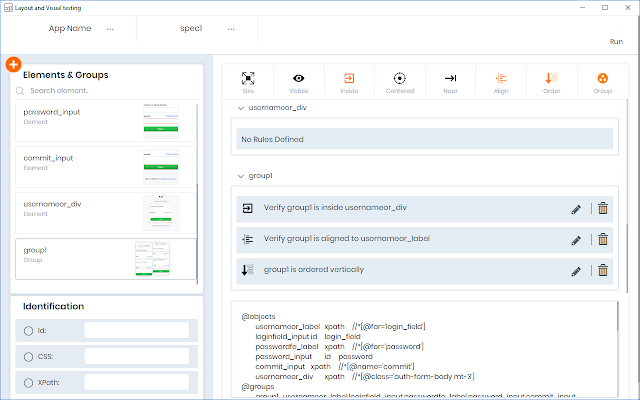This screenshot has width=640, height=400.
Task: Select the Group tool
Action: 602,82
